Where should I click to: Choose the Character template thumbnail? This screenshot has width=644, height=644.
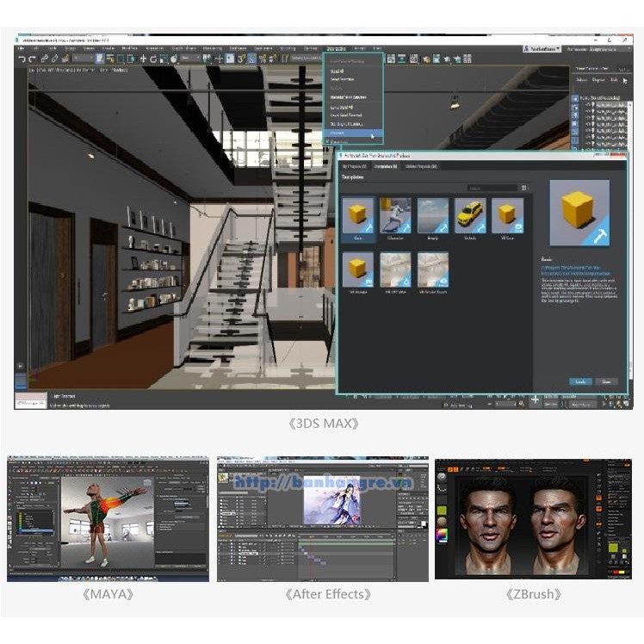point(395,217)
